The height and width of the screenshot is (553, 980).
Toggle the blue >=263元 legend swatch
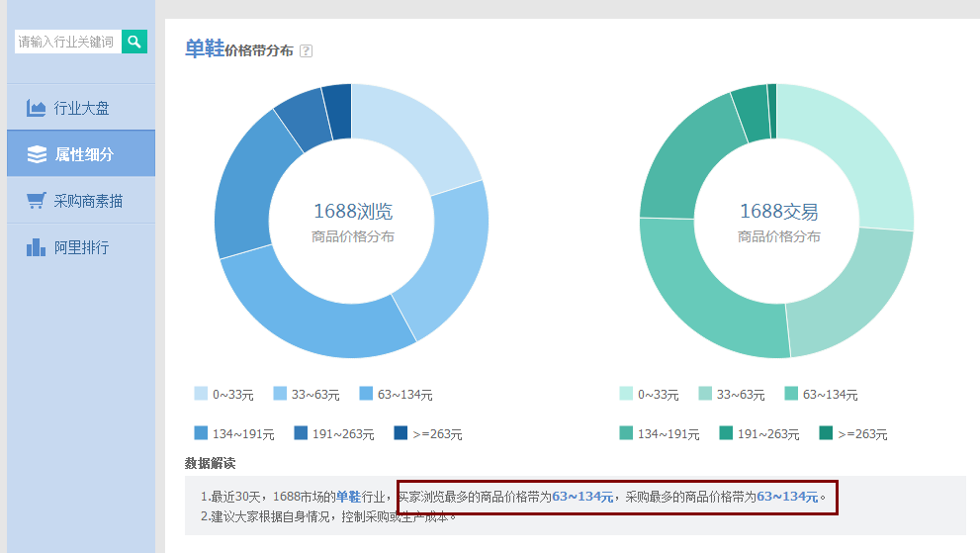(x=401, y=433)
